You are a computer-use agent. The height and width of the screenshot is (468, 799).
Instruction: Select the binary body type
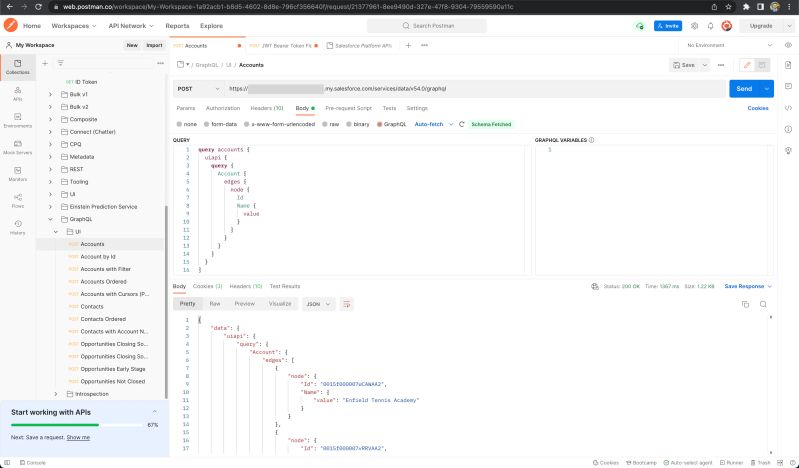pos(358,124)
